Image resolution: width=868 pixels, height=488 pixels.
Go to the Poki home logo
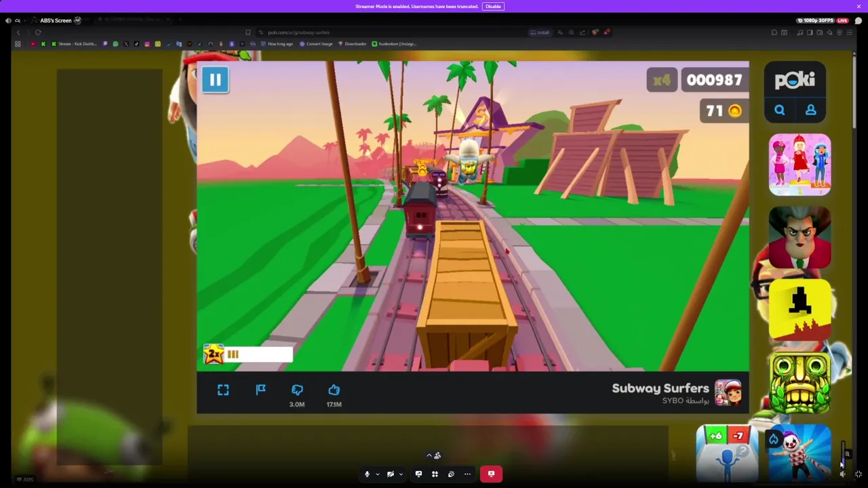[795, 80]
